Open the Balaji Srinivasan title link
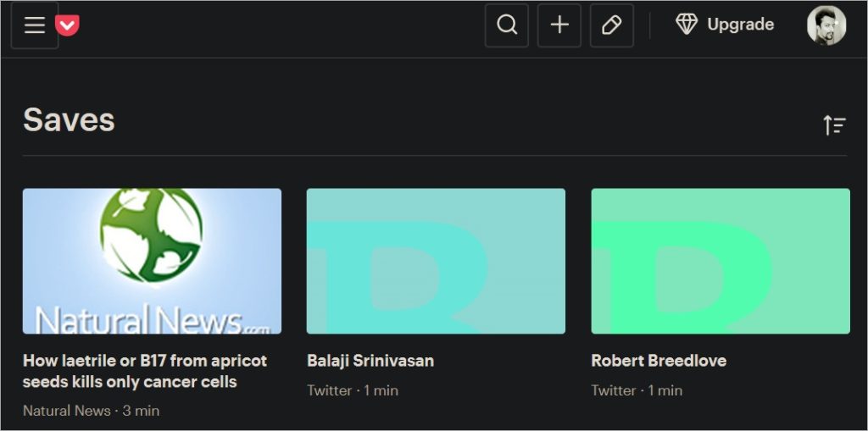 click(x=370, y=361)
